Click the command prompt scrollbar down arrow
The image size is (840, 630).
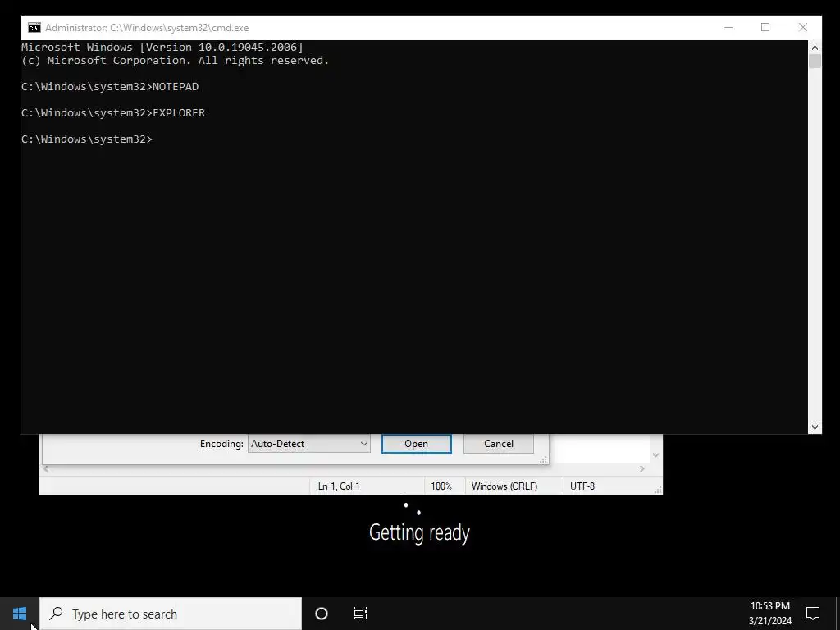pyautogui.click(x=815, y=427)
